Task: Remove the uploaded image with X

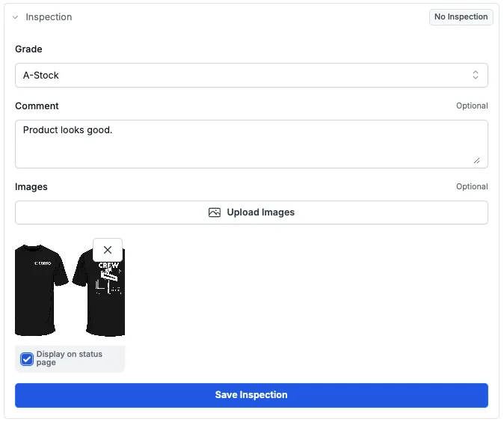Action: 108,250
